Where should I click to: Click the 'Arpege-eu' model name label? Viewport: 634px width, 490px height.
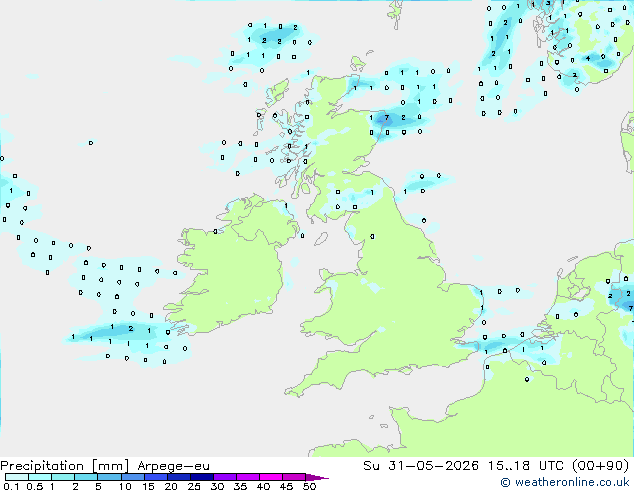(173, 466)
